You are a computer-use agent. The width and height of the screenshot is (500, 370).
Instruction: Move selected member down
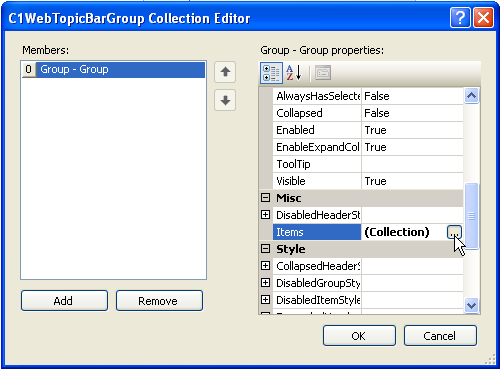225,100
